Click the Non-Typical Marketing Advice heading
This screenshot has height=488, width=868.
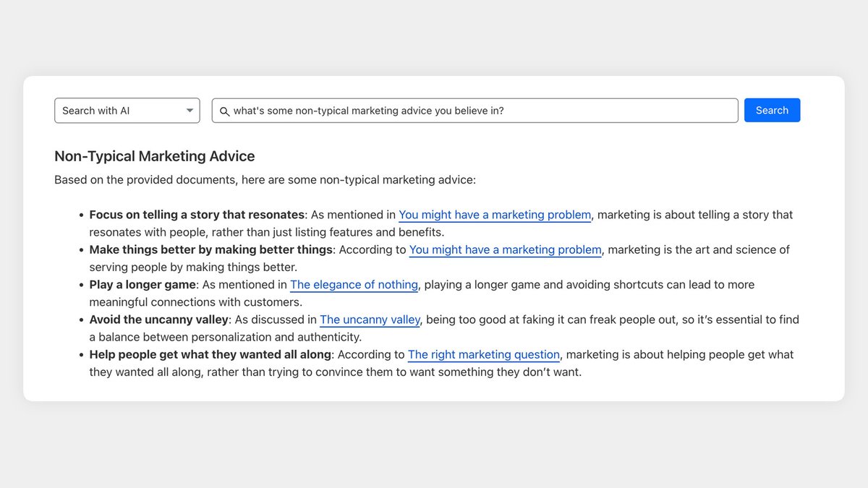[x=154, y=156]
